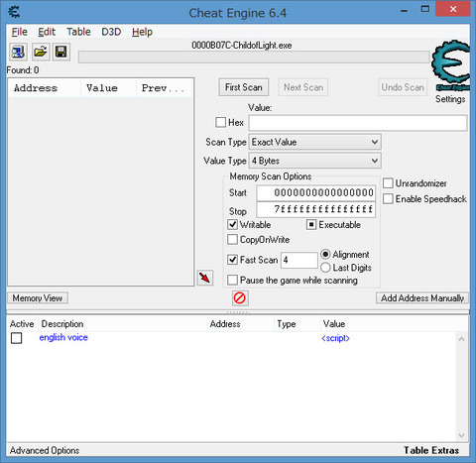The image size is (476, 463).
Task: Click the Value column header in results
Action: click(x=109, y=88)
